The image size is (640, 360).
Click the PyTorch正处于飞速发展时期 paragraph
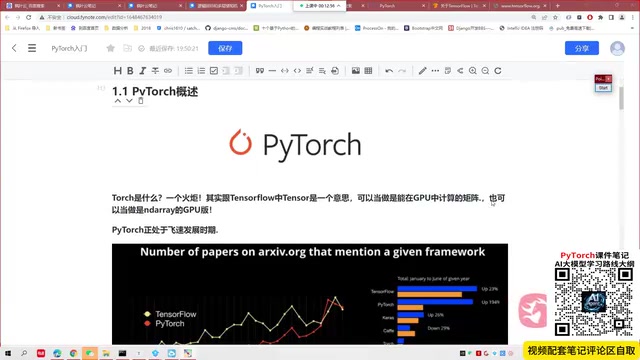coord(165,230)
